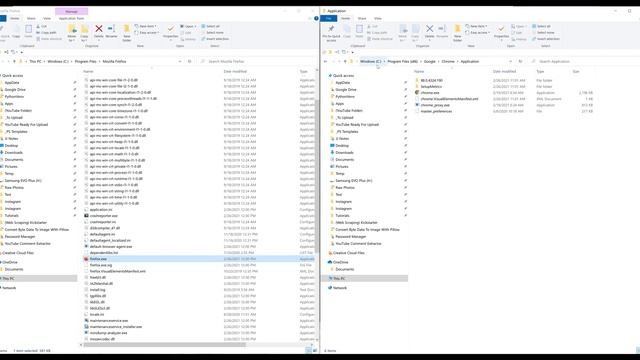This screenshot has height=360, width=640.
Task: Open Easy access dropdown in Application window
Action: (478, 33)
